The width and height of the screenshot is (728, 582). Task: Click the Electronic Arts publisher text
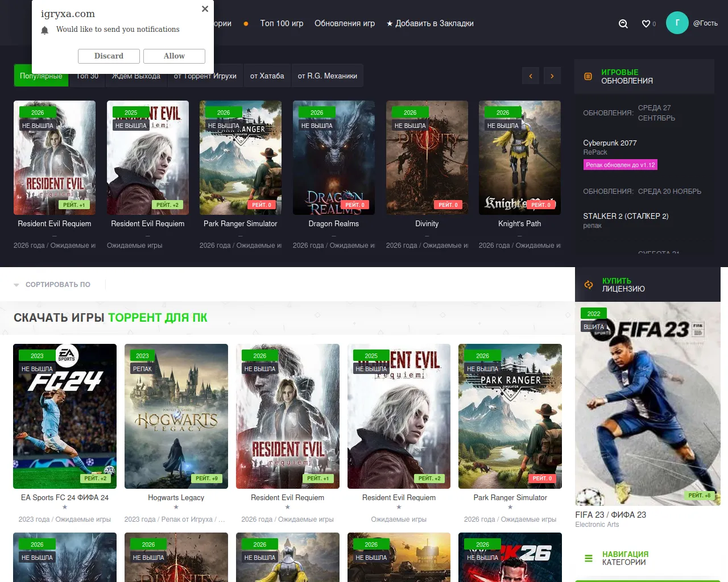(x=597, y=525)
